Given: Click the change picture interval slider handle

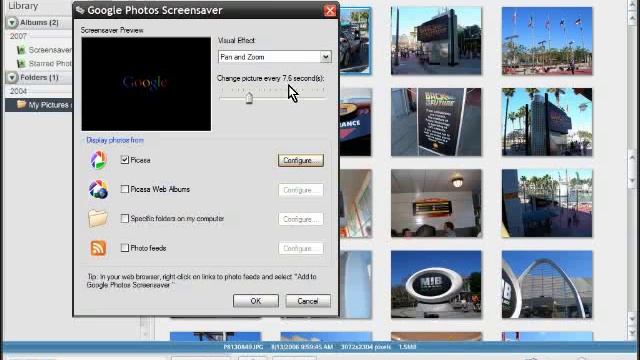Looking at the screenshot, I should [249, 98].
